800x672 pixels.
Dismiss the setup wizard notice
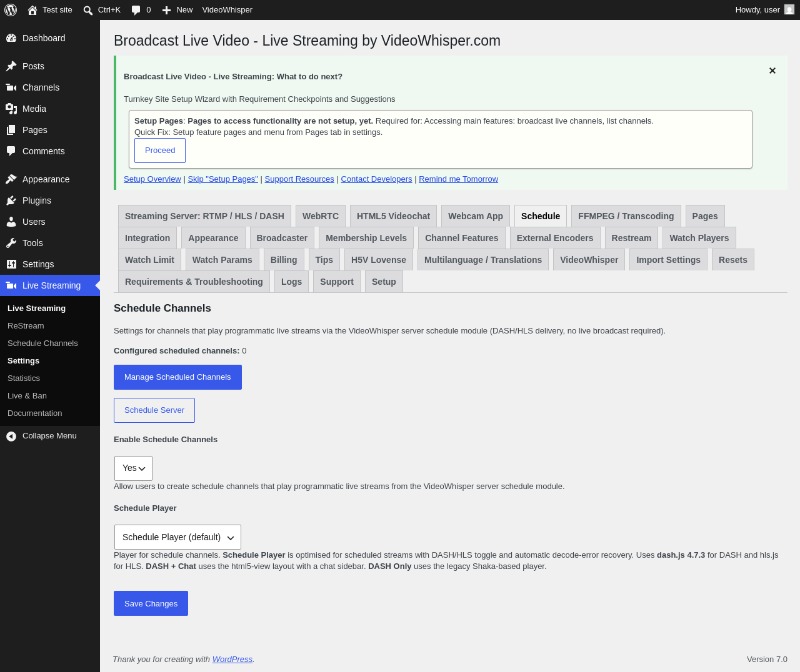[x=772, y=71]
